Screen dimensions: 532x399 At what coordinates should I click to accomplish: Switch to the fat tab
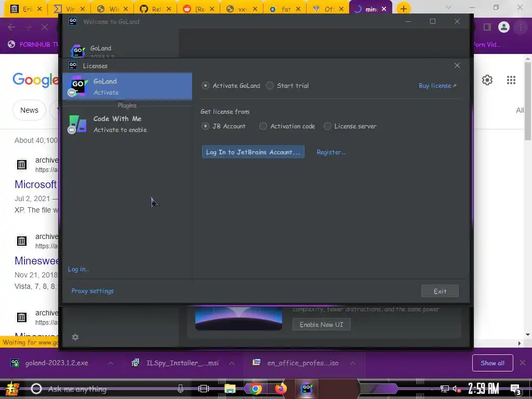pos(285,9)
